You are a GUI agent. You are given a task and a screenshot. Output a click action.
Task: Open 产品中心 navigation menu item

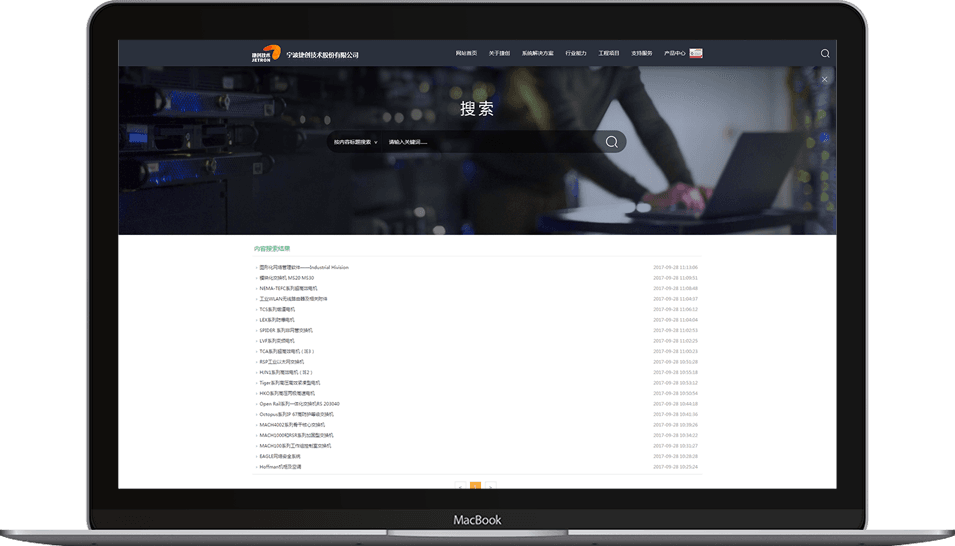(x=674, y=53)
